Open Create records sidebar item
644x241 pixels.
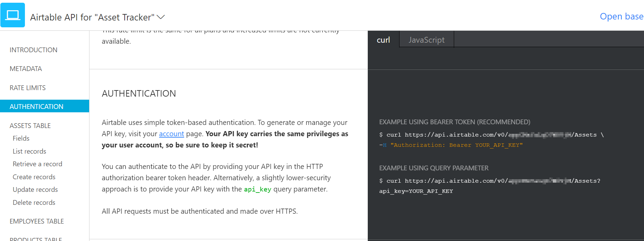click(34, 177)
